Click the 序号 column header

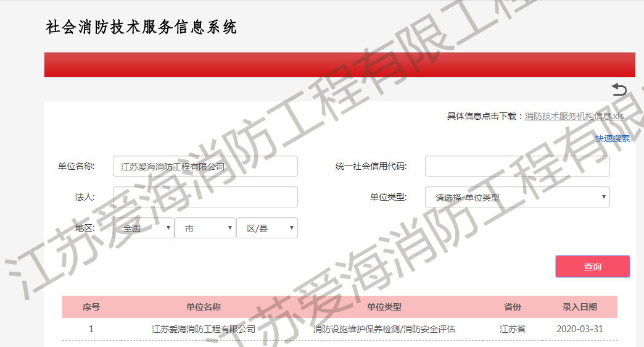[x=91, y=307]
